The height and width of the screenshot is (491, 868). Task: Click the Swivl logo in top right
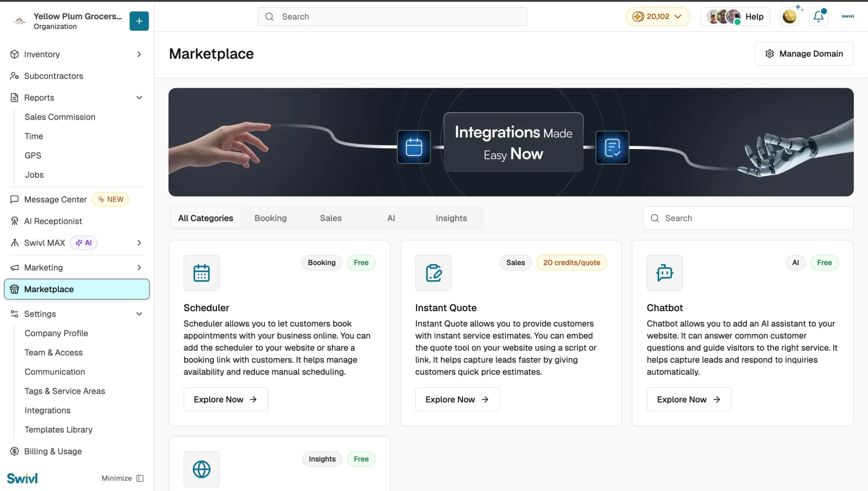pos(848,16)
